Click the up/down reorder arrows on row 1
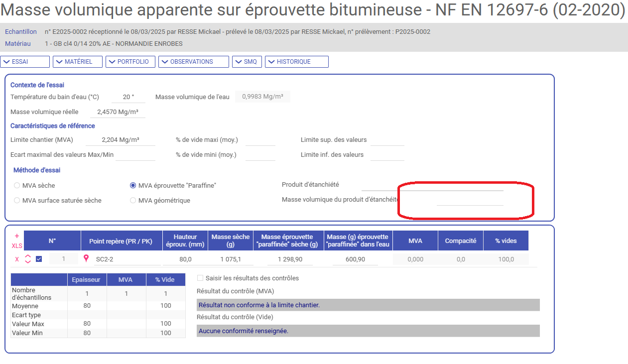Viewport: 628px width, 364px height. (x=28, y=259)
